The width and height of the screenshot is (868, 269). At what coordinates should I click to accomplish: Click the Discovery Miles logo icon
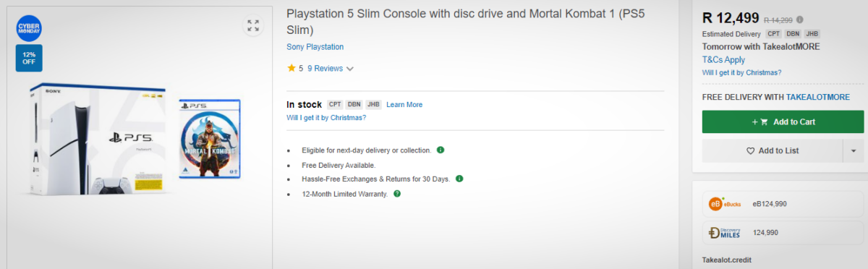(x=725, y=233)
